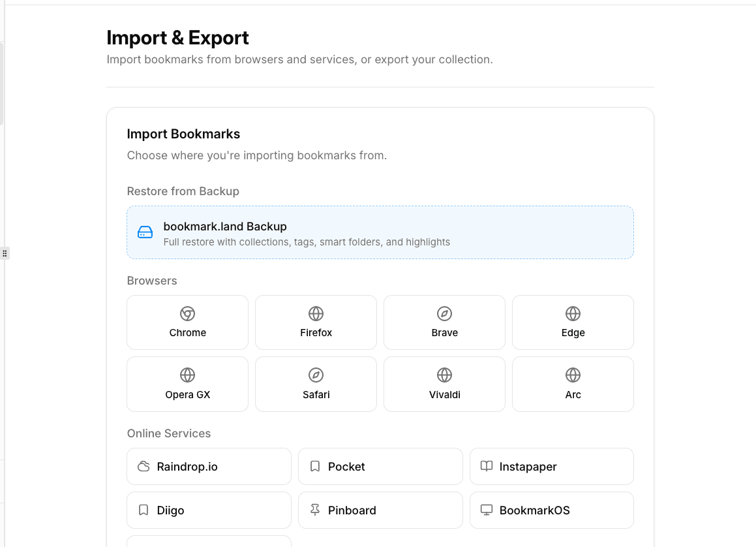Click the Firefox globe icon
The width and height of the screenshot is (756, 547).
tap(316, 313)
